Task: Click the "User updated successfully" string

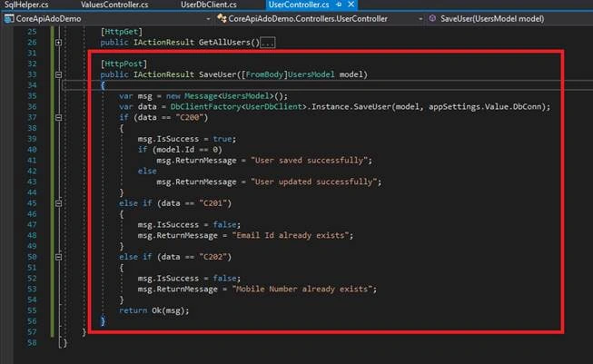Action: tap(313, 182)
